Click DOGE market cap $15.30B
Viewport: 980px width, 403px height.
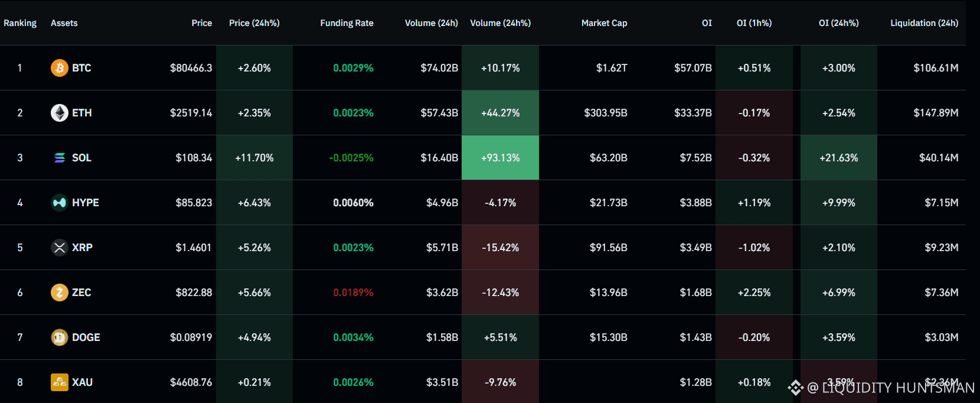(609, 337)
